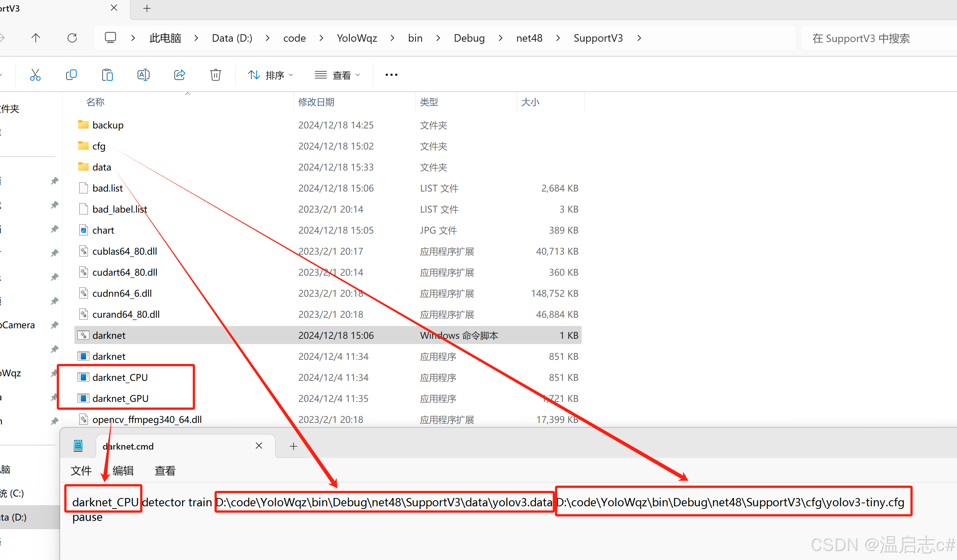Sort files by 修改日期 column header
Viewport: 957px width, 560px height.
click(316, 102)
